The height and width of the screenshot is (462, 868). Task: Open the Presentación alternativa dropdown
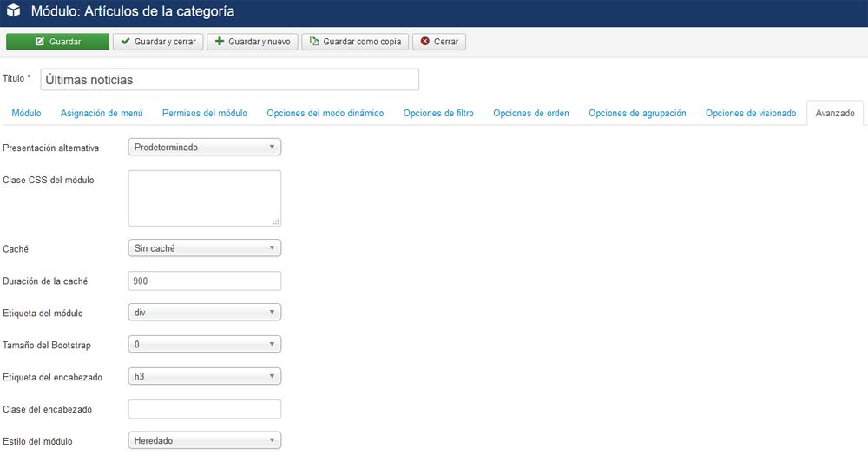click(x=205, y=148)
